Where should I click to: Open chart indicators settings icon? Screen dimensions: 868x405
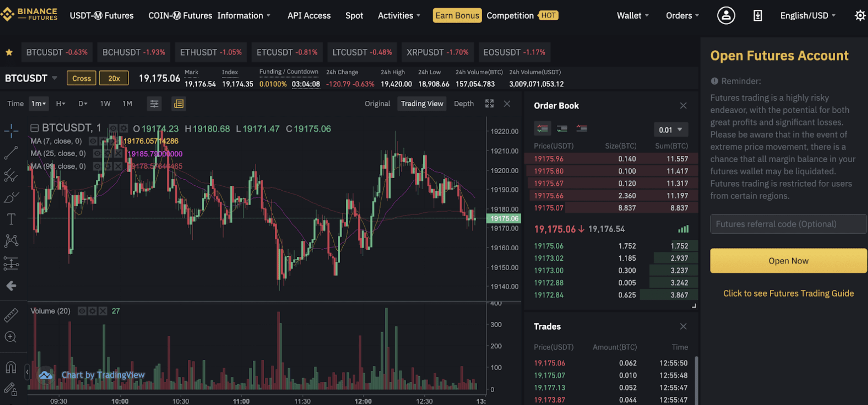[x=154, y=104]
